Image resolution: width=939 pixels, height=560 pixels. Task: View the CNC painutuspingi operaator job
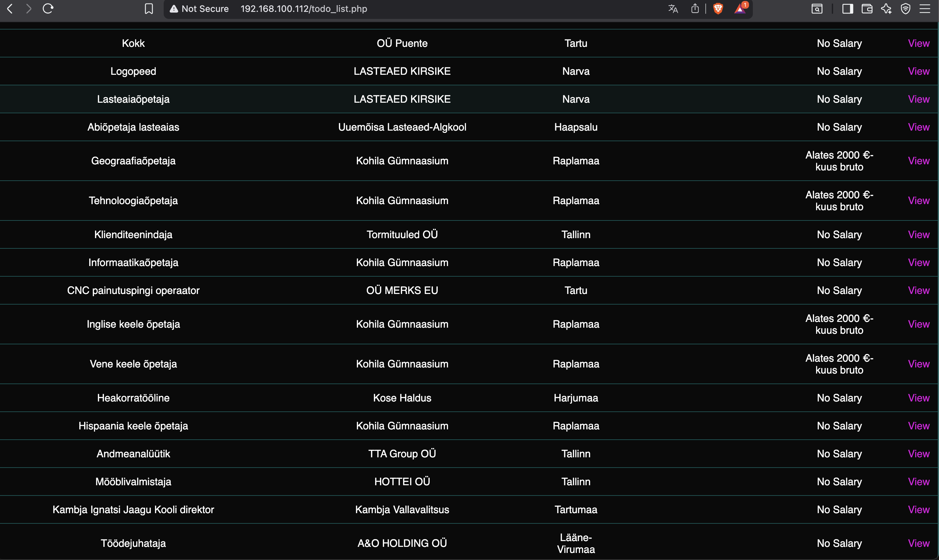(919, 290)
